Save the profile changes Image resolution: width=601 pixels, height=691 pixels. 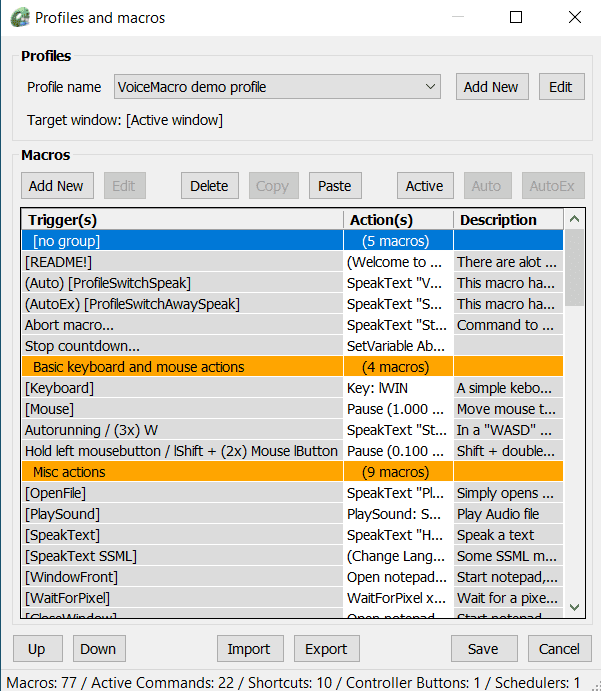[483, 649]
